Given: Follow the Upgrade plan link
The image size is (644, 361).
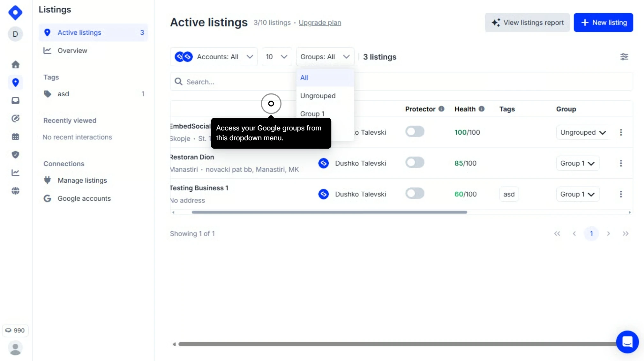Looking at the screenshot, I should (320, 23).
